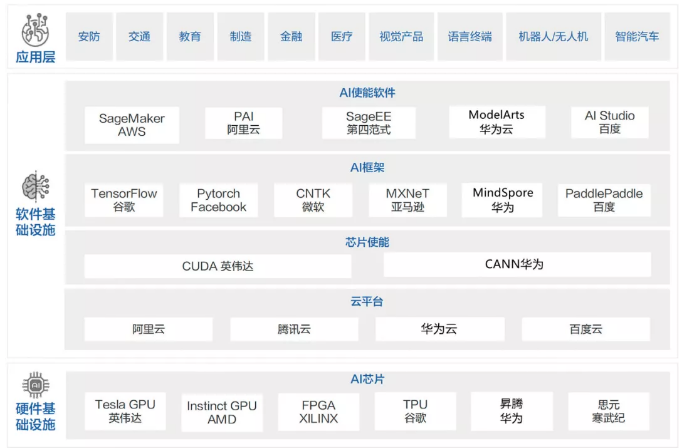Click the 思元 寒武纪 box
The height and width of the screenshot is (448, 679).
[x=608, y=411]
